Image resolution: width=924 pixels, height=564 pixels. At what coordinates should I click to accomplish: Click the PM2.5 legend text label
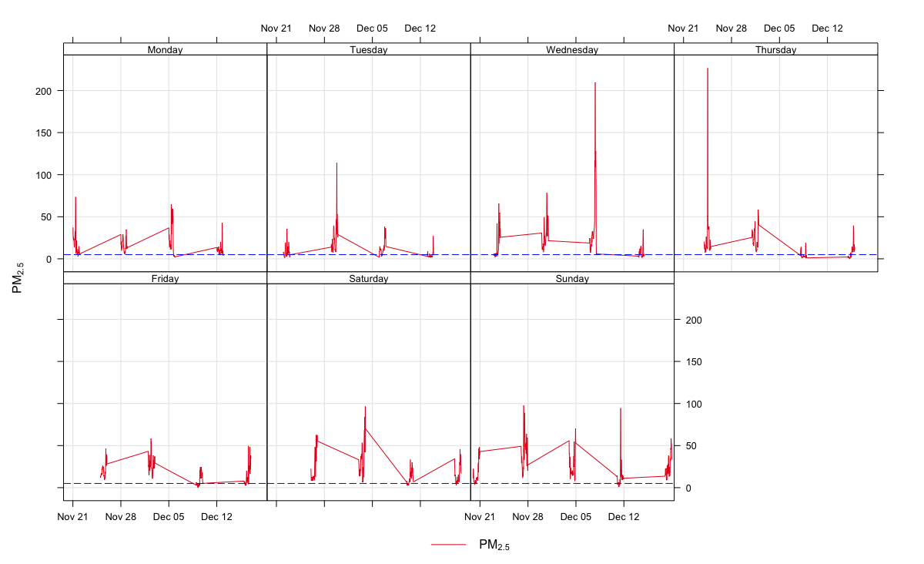coord(494,546)
